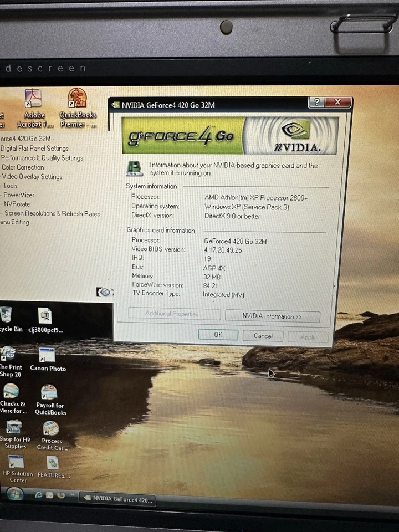Viewport: 399px width, 532px height.
Task: Open NVRotate settings entry
Action: click(x=17, y=204)
